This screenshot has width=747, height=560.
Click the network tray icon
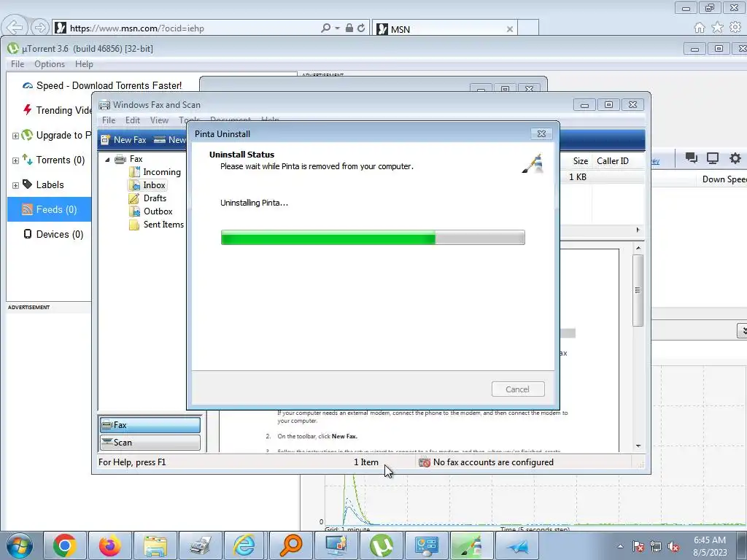pos(656,546)
